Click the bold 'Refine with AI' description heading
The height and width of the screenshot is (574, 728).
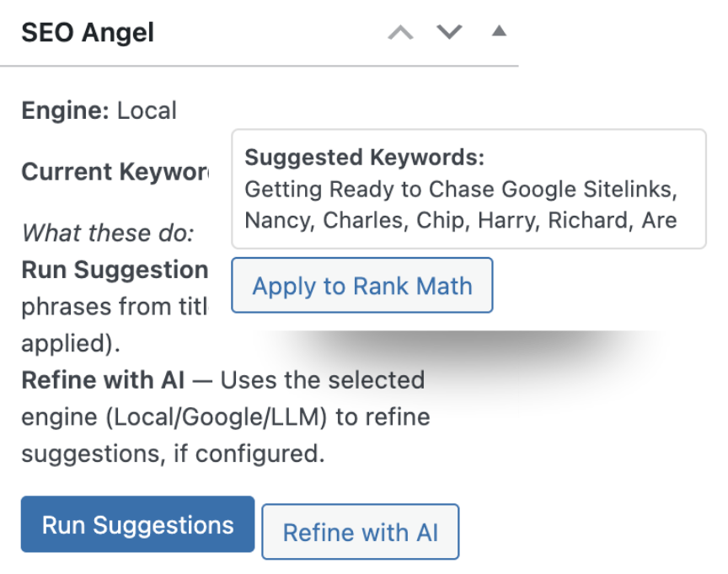tap(102, 380)
